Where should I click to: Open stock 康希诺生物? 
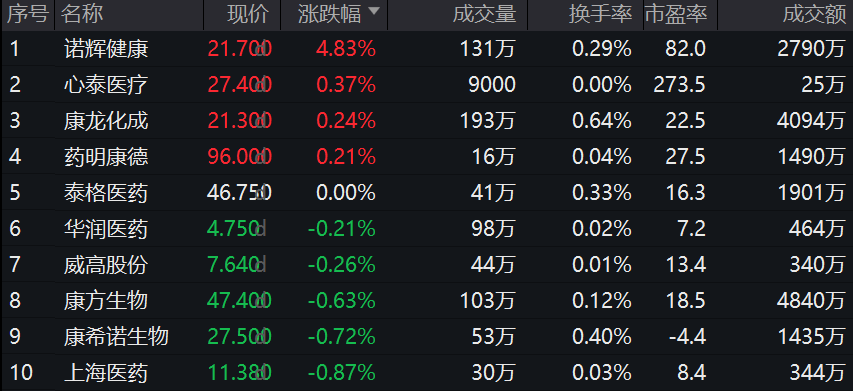[116, 337]
